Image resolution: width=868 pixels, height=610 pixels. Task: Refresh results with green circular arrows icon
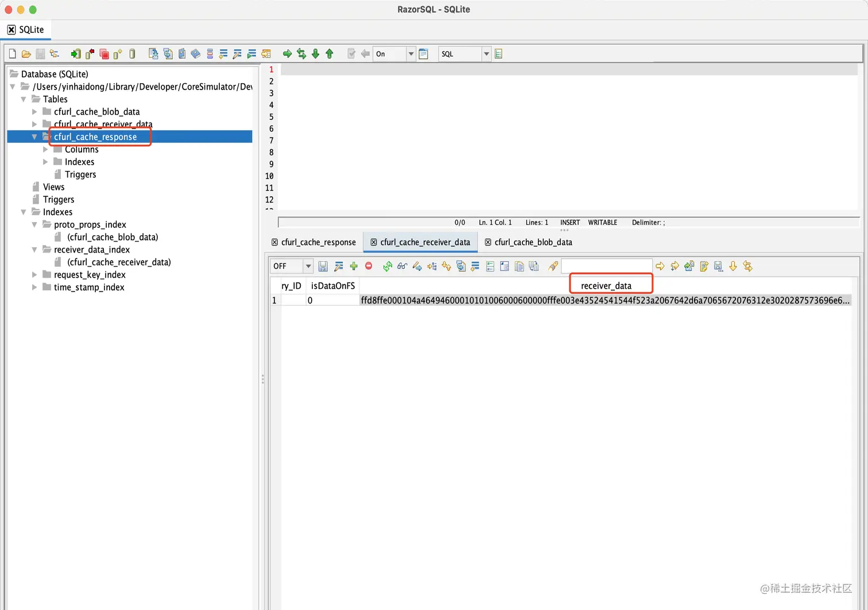coord(387,266)
